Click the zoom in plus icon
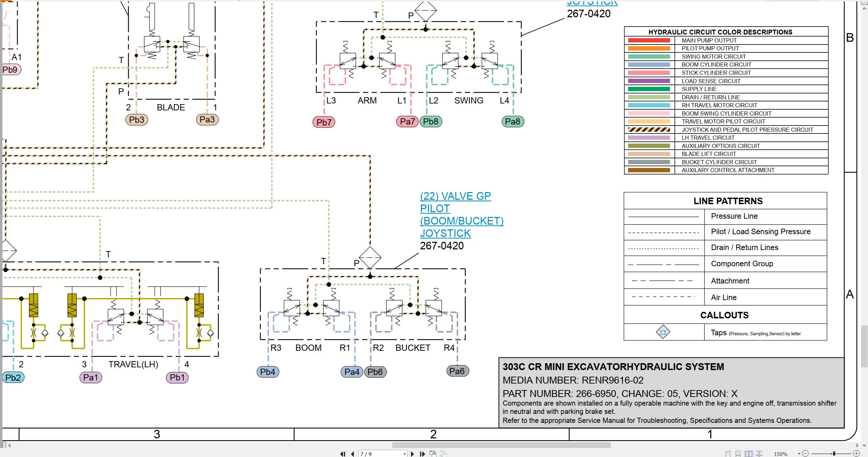Viewport: 868px width, 457px height. pos(856,454)
